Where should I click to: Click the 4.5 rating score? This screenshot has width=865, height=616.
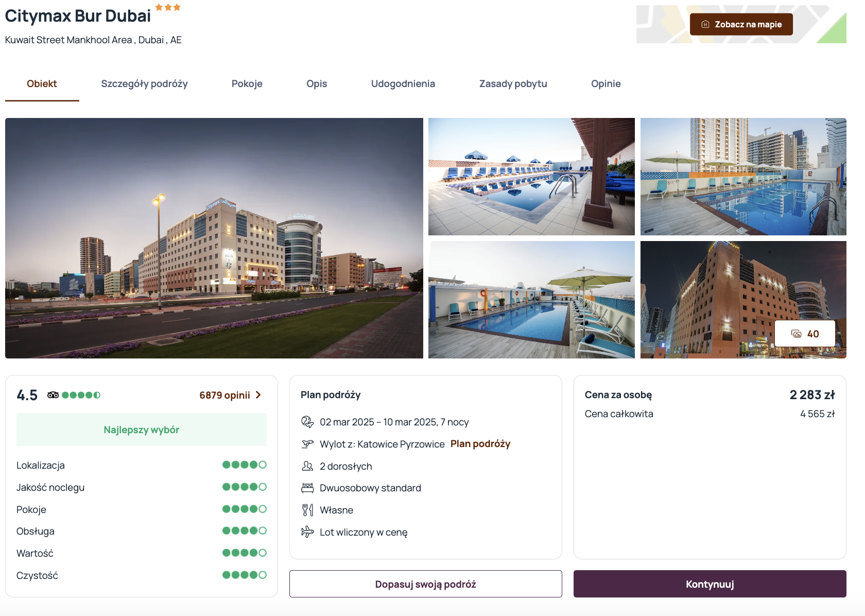click(27, 395)
